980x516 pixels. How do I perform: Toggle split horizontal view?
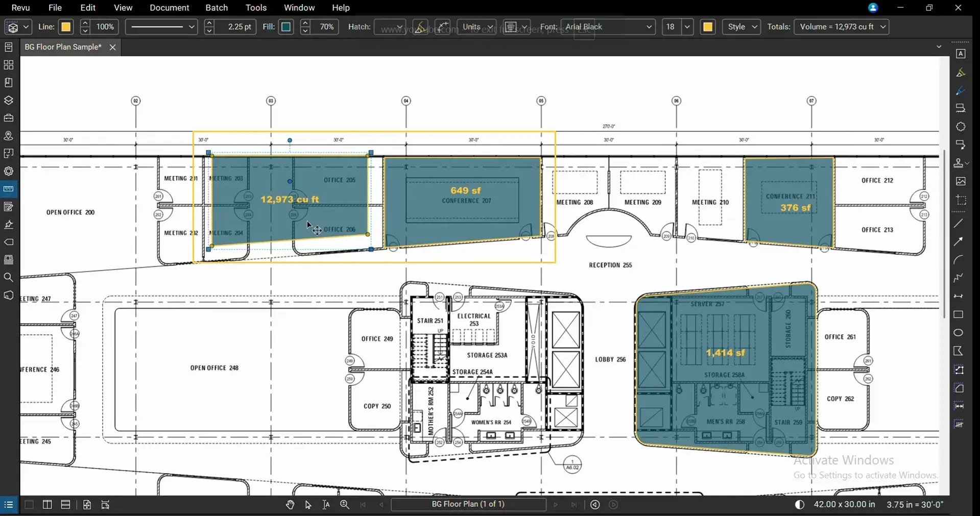(65, 505)
